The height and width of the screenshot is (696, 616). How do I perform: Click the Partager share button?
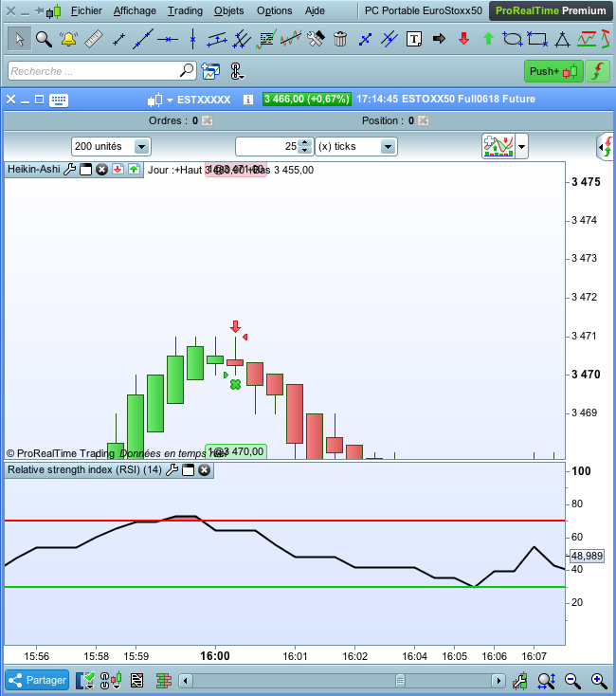point(37,680)
